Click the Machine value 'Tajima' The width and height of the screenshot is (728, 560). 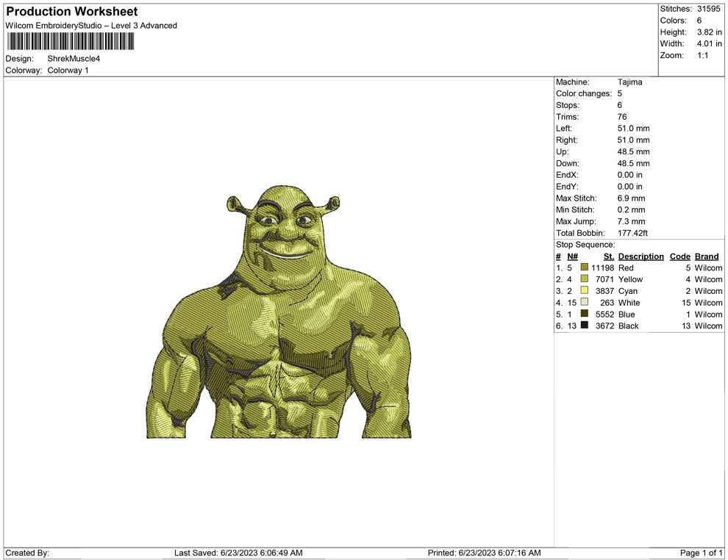(x=629, y=82)
